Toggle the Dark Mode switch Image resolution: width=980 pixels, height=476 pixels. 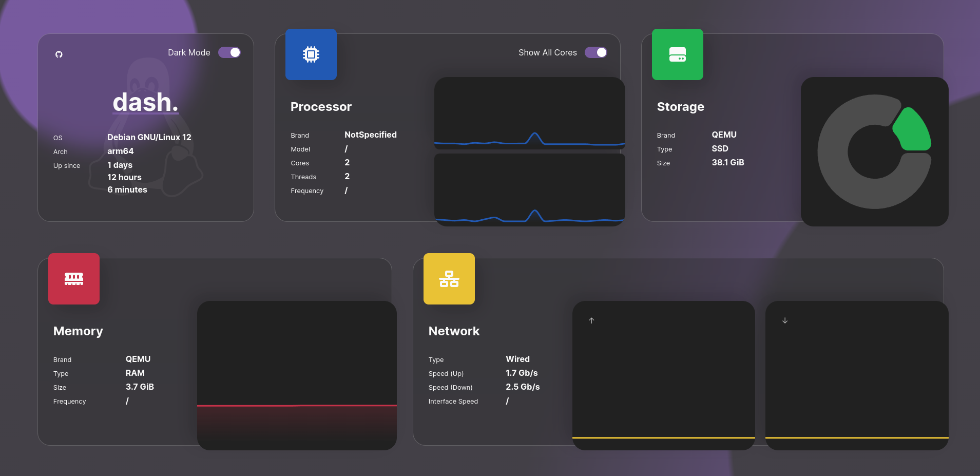(x=229, y=52)
